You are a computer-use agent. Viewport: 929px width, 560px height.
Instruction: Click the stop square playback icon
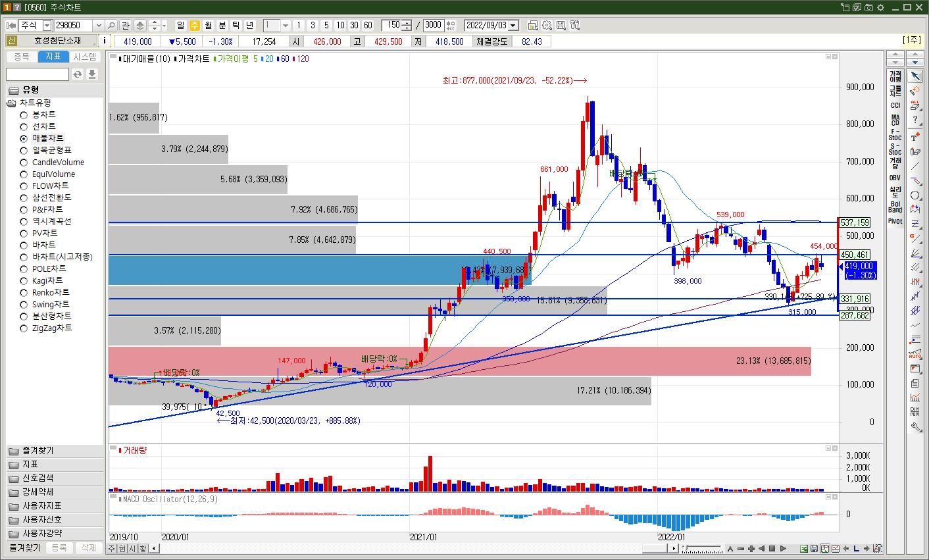[772, 548]
